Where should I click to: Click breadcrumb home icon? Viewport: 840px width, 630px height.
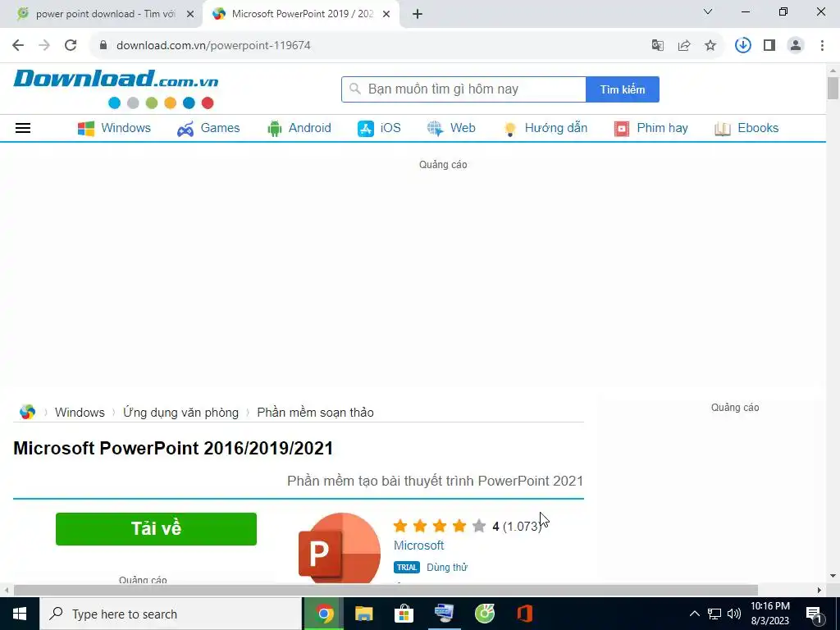[x=27, y=412]
